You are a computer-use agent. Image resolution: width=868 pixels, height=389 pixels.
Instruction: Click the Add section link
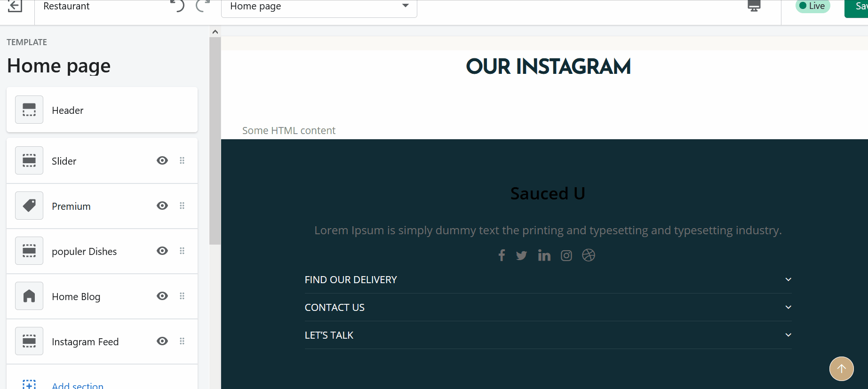tap(78, 385)
